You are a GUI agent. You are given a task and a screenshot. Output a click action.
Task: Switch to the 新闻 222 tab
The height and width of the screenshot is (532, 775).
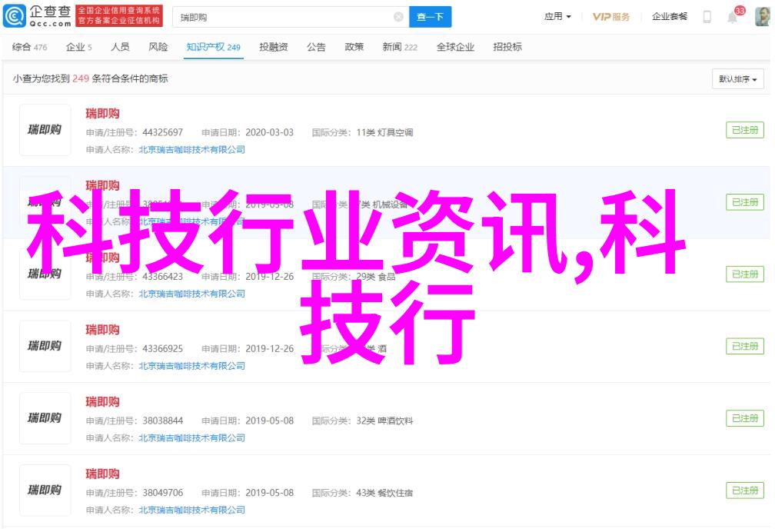pyautogui.click(x=400, y=47)
